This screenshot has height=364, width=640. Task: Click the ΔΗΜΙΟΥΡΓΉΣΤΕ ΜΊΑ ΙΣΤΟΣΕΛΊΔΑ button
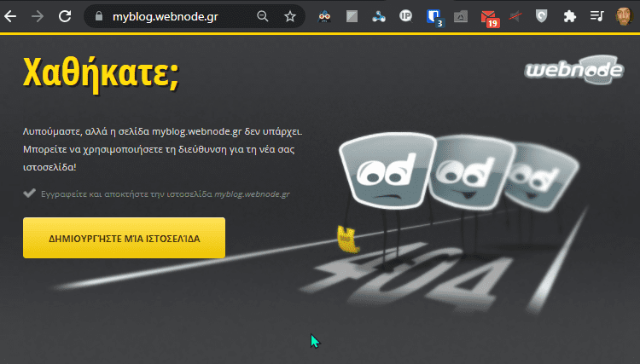(124, 238)
